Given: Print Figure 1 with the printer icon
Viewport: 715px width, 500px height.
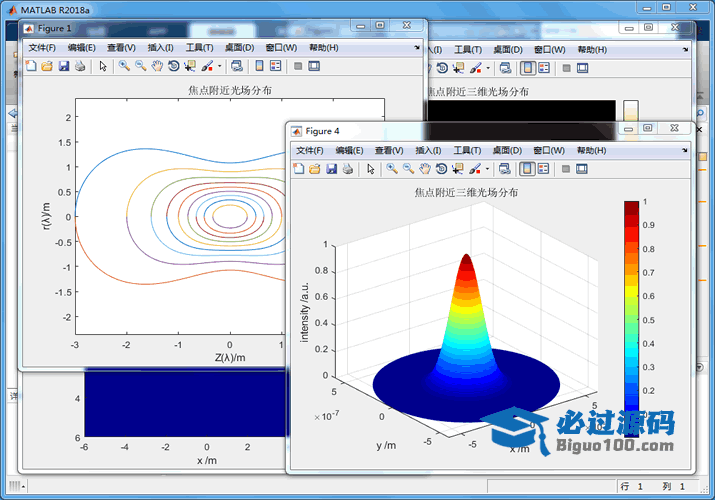Looking at the screenshot, I should (x=80, y=66).
